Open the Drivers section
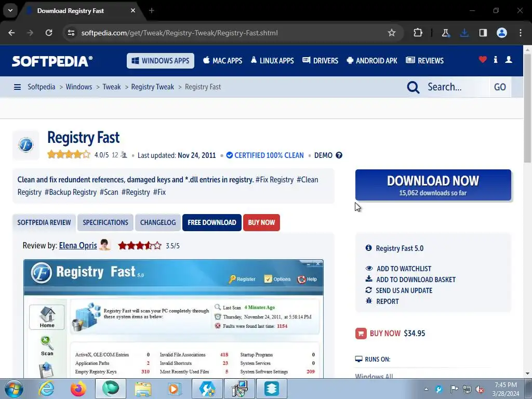 320,61
